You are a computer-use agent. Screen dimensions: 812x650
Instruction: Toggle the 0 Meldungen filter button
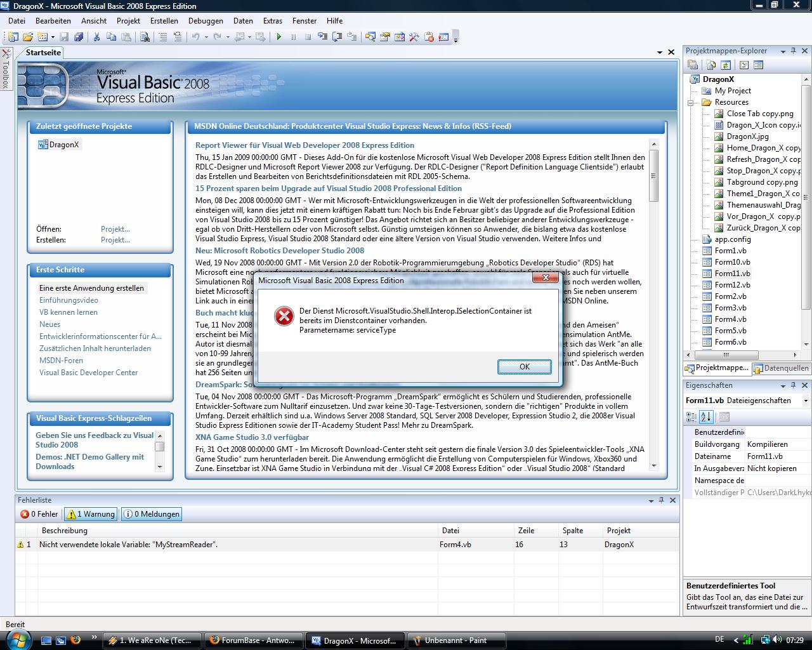[x=152, y=514]
